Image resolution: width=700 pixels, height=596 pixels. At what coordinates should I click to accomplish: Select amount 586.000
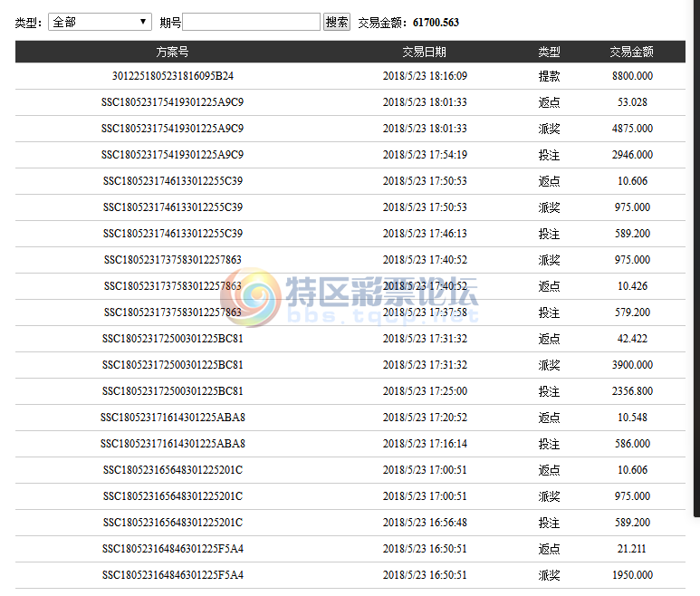[x=632, y=444]
